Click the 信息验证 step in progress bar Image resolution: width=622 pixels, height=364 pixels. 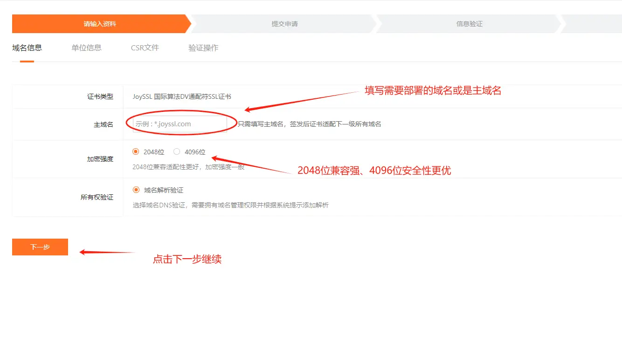coord(469,24)
